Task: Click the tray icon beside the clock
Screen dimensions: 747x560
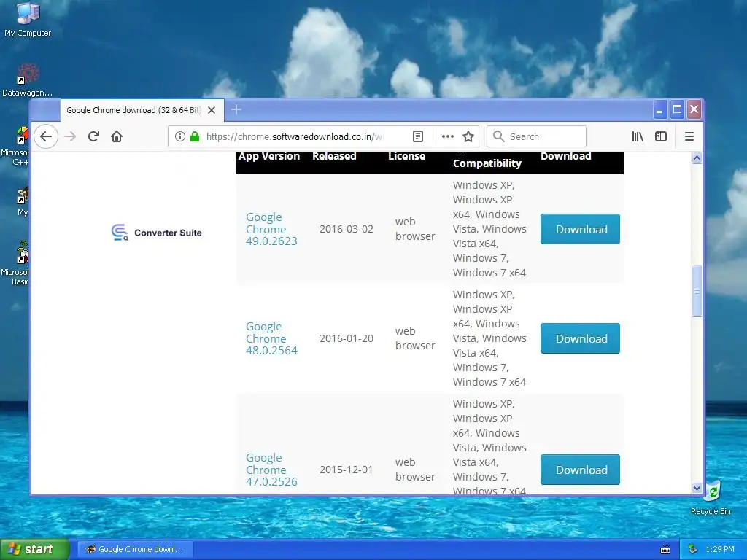Action: (x=693, y=549)
